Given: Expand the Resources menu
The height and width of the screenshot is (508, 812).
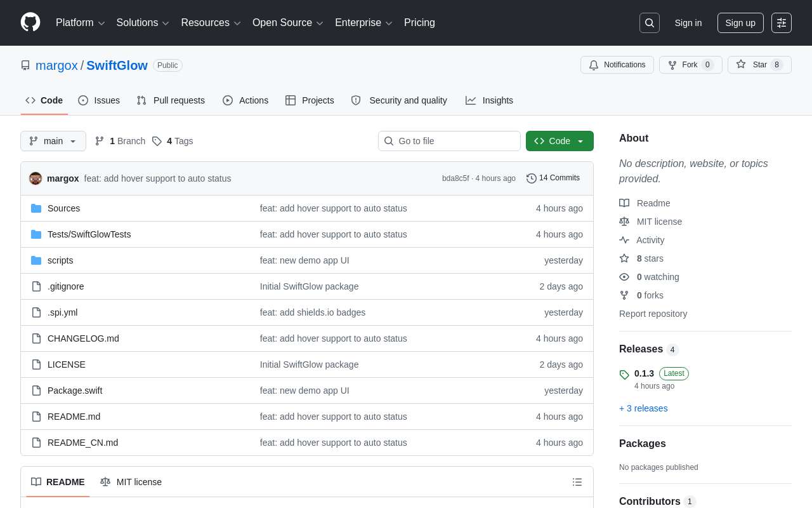Looking at the screenshot, I should [x=211, y=23].
